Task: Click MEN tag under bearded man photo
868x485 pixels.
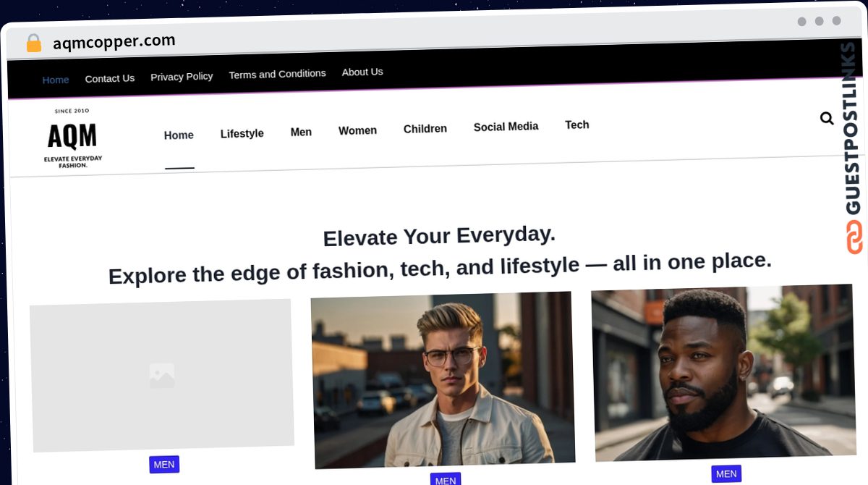Action: 726,473
